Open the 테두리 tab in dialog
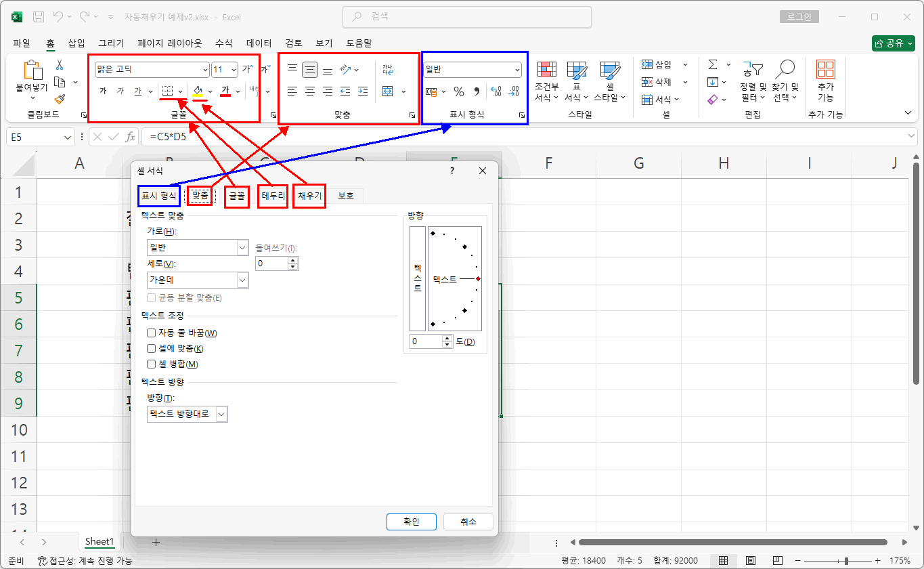 [x=273, y=196]
